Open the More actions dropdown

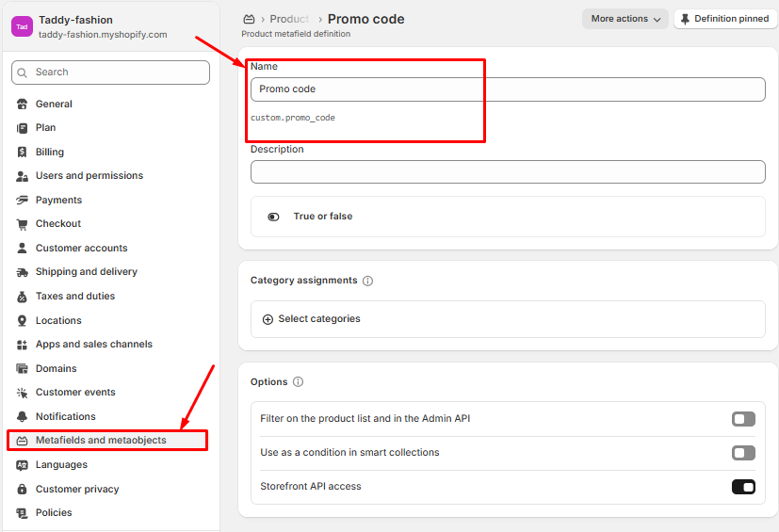pyautogui.click(x=625, y=19)
